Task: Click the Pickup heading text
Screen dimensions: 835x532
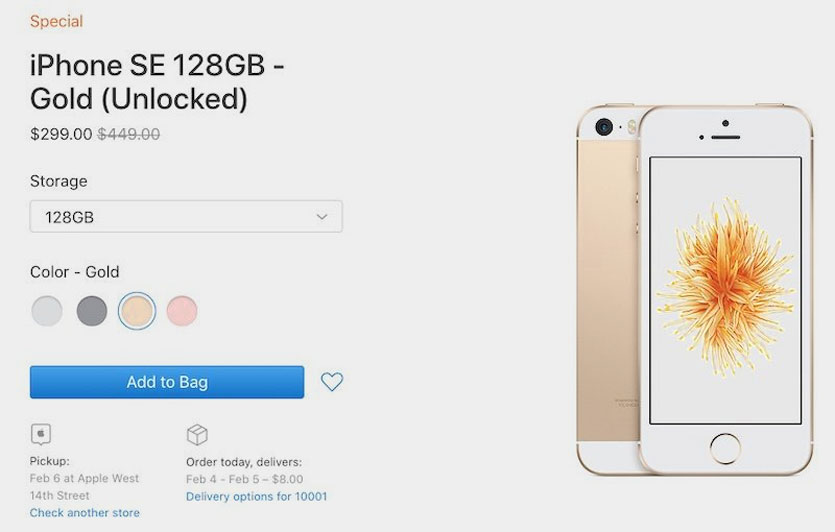Action: point(50,461)
